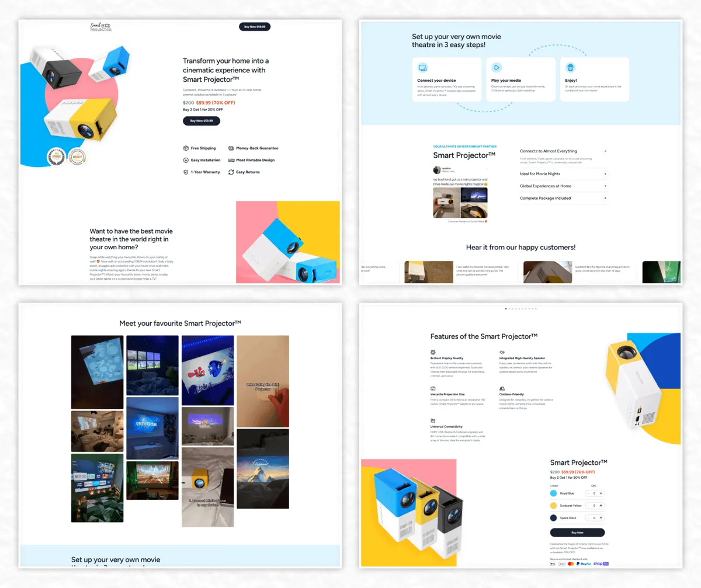The height and width of the screenshot is (588, 701).
Task: Click the reviewer's profile avatar
Action: pyautogui.click(x=437, y=169)
